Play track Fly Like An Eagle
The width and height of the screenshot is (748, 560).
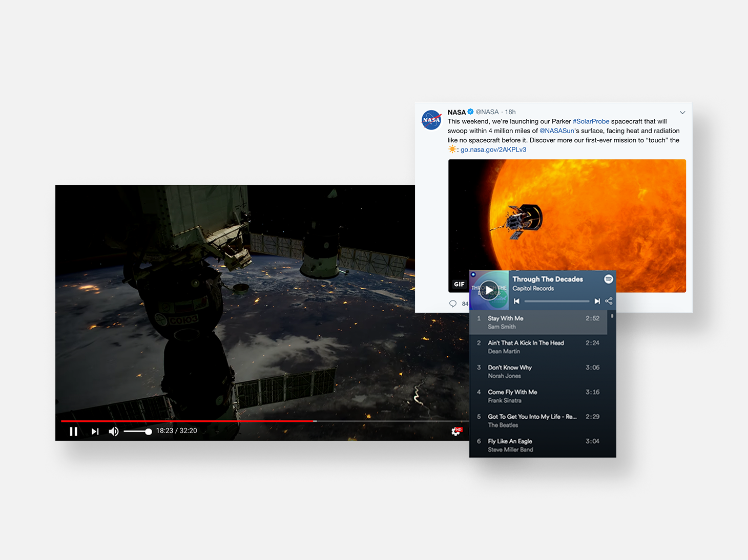(538, 445)
